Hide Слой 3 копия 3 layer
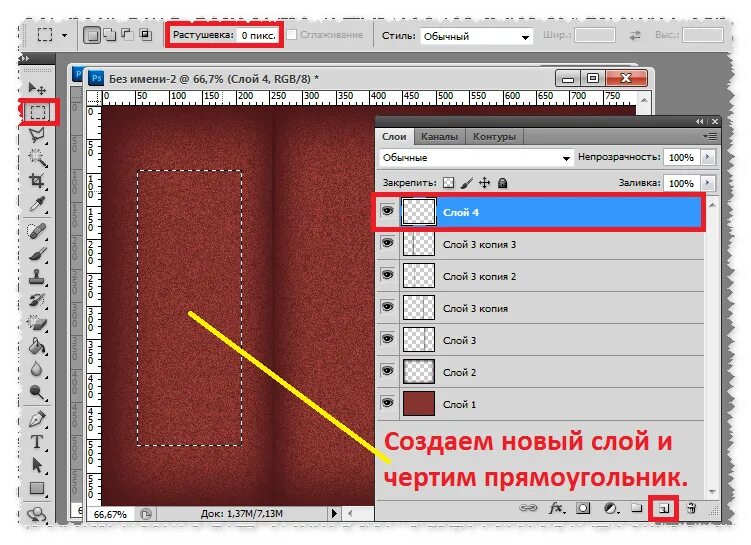751x545 pixels. [387, 243]
